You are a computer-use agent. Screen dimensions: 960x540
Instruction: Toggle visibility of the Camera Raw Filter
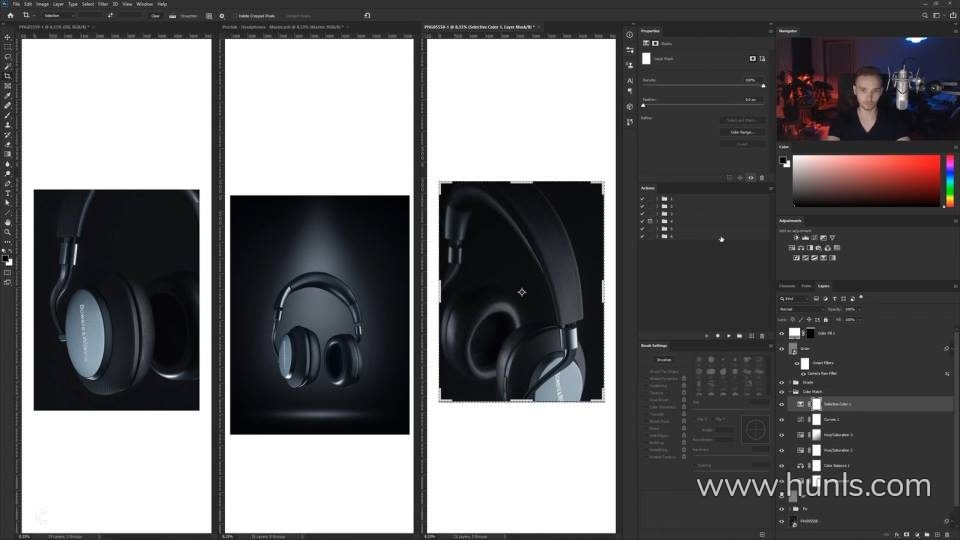(x=803, y=373)
